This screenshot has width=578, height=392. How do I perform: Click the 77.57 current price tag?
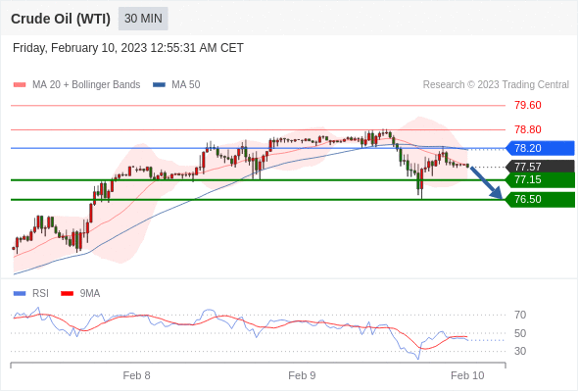point(540,167)
